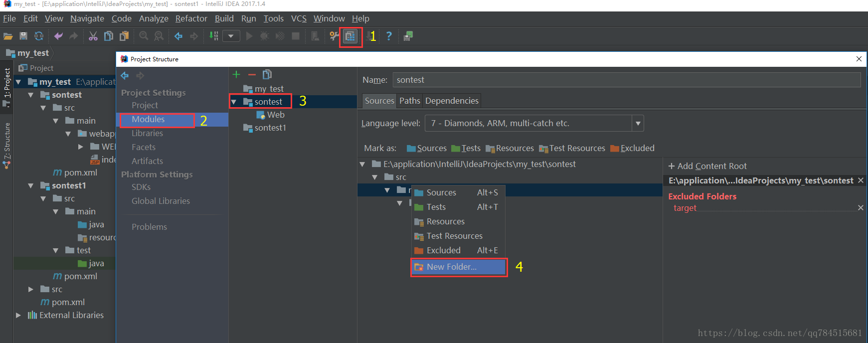Click the Open folder toolbar icon
This screenshot has height=343, width=868.
8,36
